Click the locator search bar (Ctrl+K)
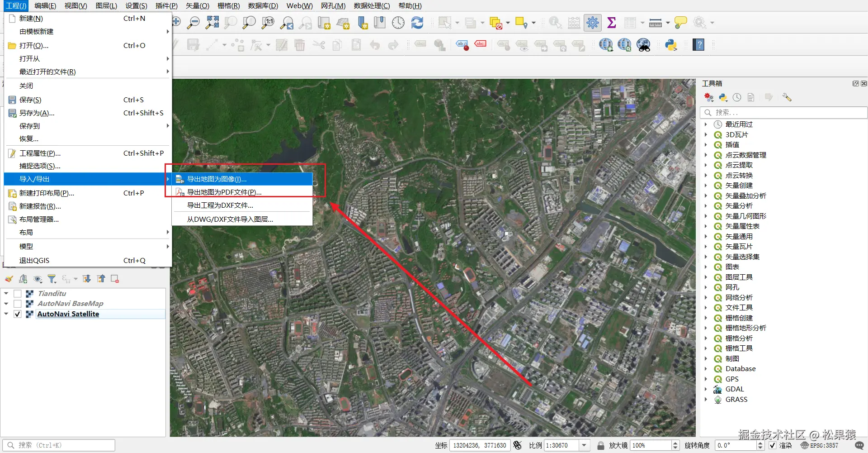Viewport: 868px width, 453px height. click(59, 445)
